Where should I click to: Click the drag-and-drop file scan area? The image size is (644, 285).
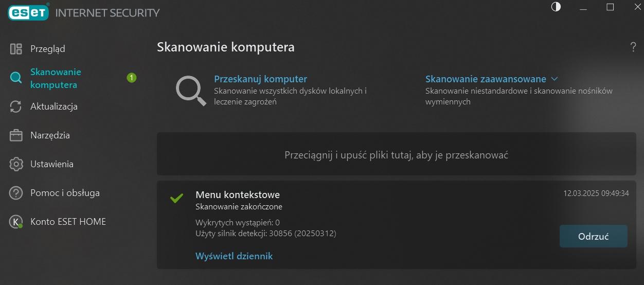(x=396, y=154)
